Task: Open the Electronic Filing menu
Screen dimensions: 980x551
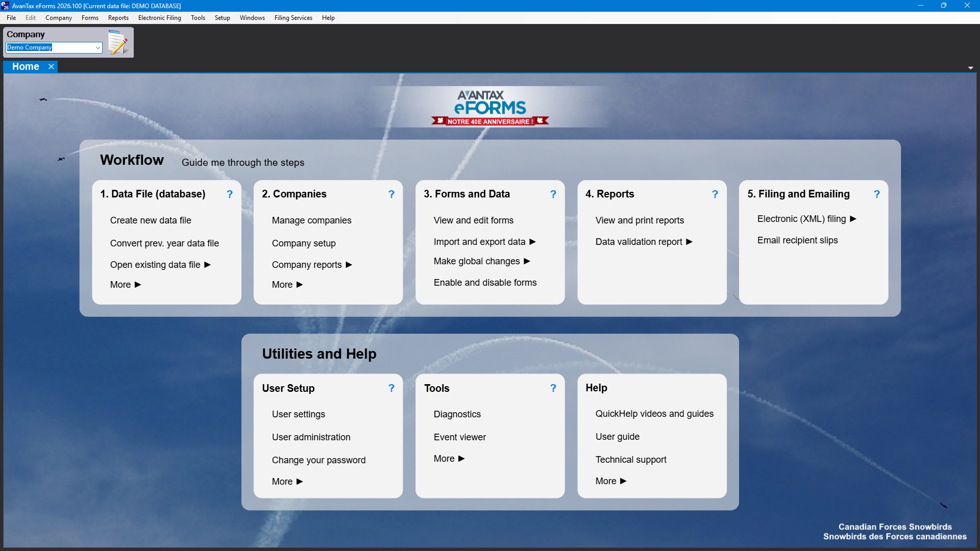Action: pos(159,18)
